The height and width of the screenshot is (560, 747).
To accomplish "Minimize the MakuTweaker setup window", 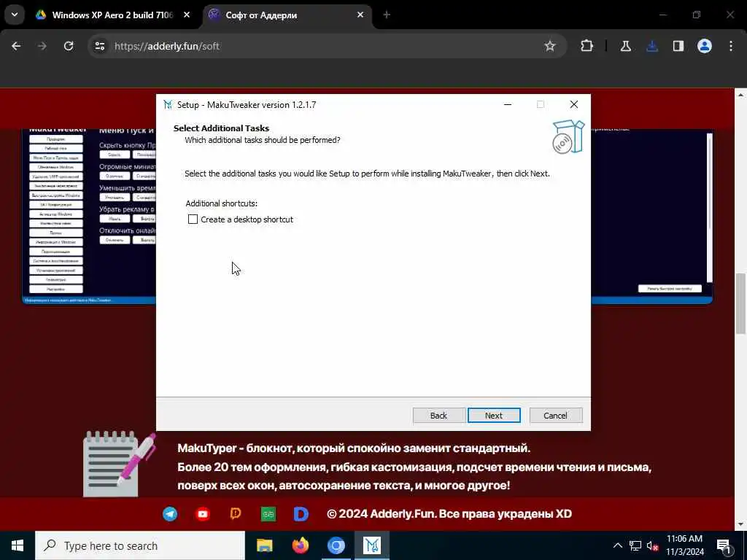I will click(508, 104).
